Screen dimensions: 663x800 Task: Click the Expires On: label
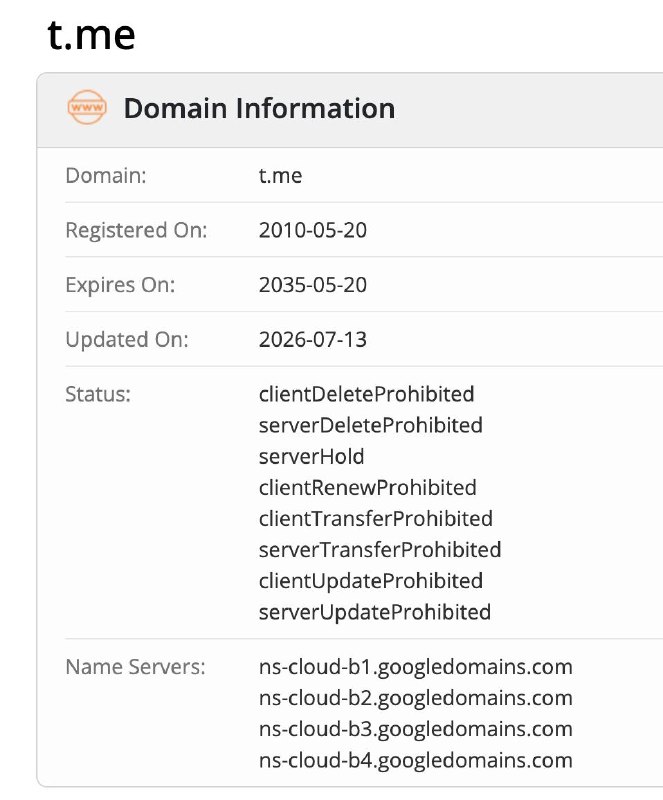[120, 285]
